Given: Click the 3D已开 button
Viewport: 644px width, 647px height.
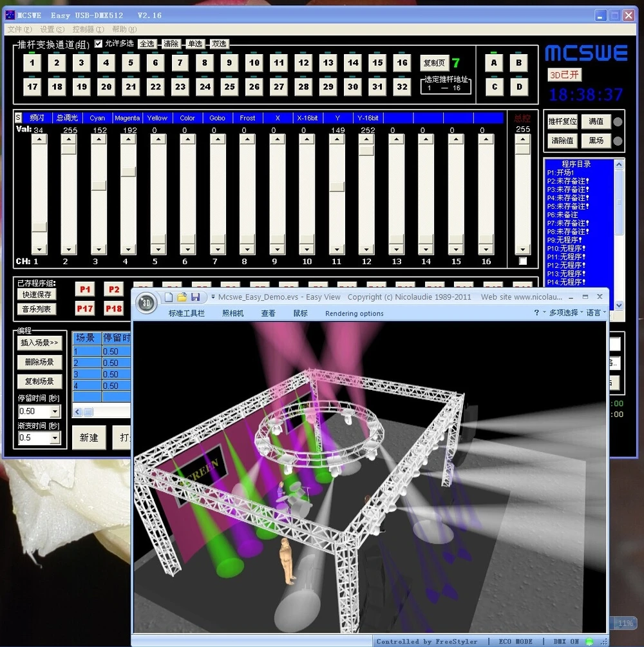Looking at the screenshot, I should pyautogui.click(x=564, y=75).
